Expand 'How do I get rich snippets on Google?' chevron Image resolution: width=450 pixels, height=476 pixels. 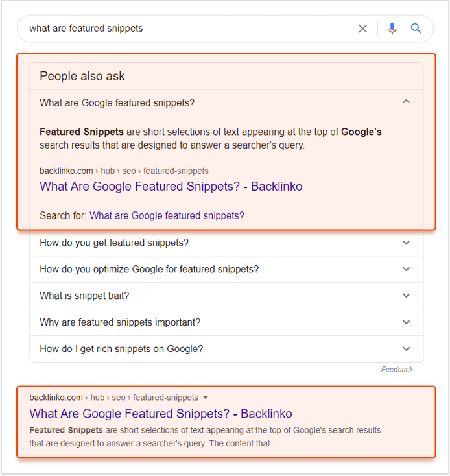coord(406,348)
